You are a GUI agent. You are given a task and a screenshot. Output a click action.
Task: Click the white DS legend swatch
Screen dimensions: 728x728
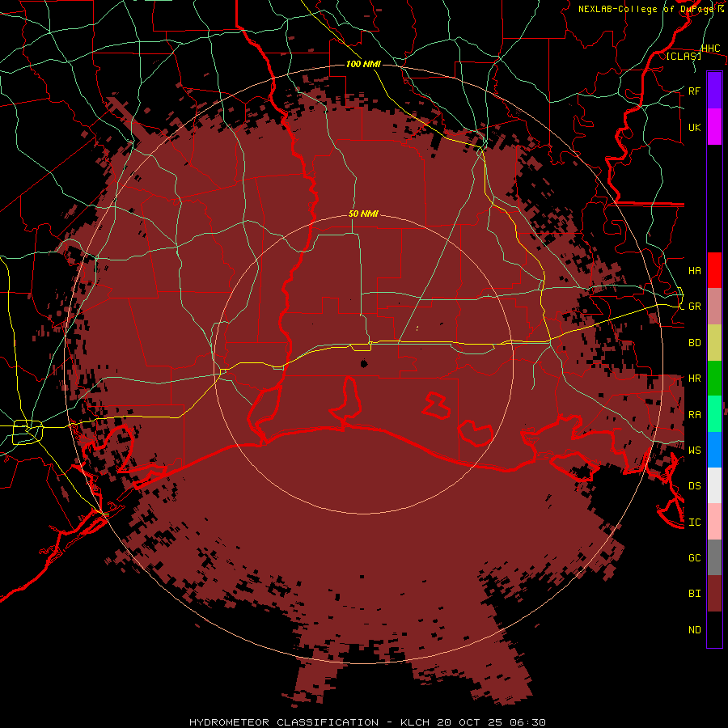[x=714, y=485]
